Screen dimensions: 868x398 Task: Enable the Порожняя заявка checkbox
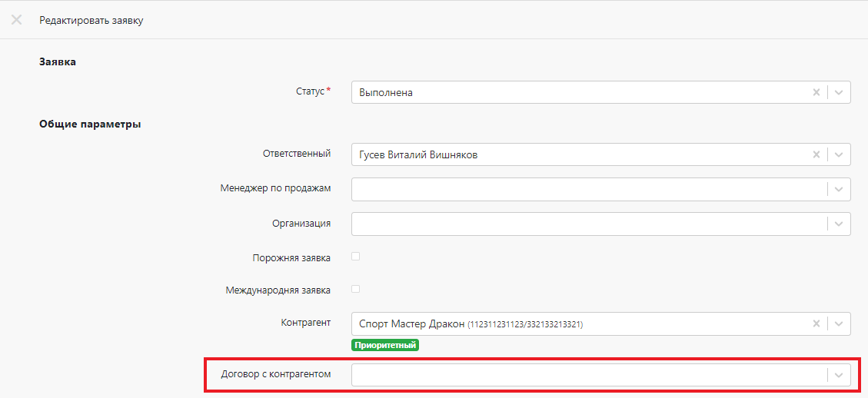click(356, 257)
